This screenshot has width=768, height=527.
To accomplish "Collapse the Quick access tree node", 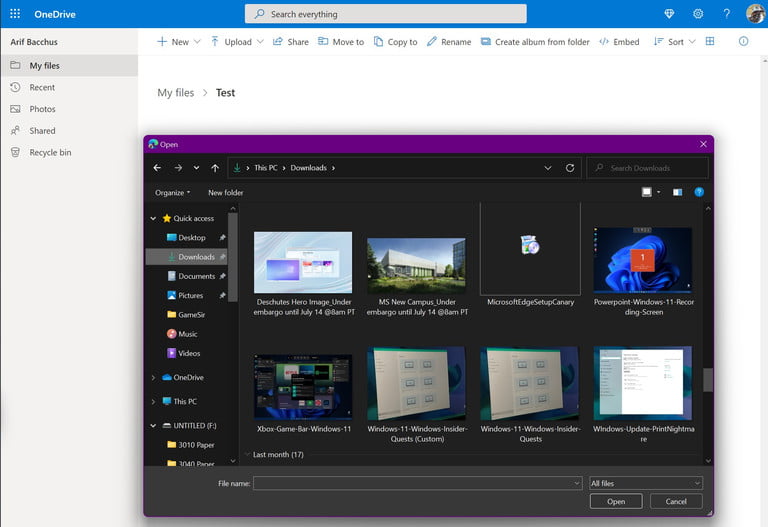I will pyautogui.click(x=153, y=218).
